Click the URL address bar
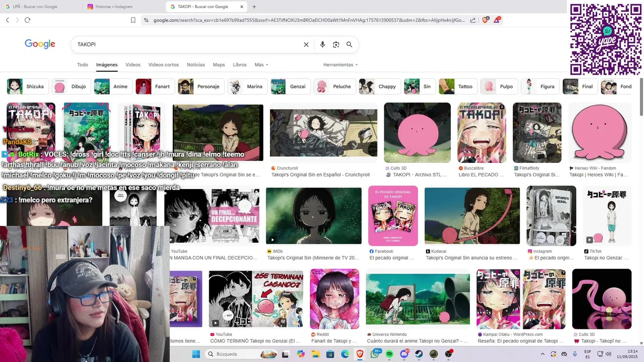644x362 pixels. pos(308,20)
